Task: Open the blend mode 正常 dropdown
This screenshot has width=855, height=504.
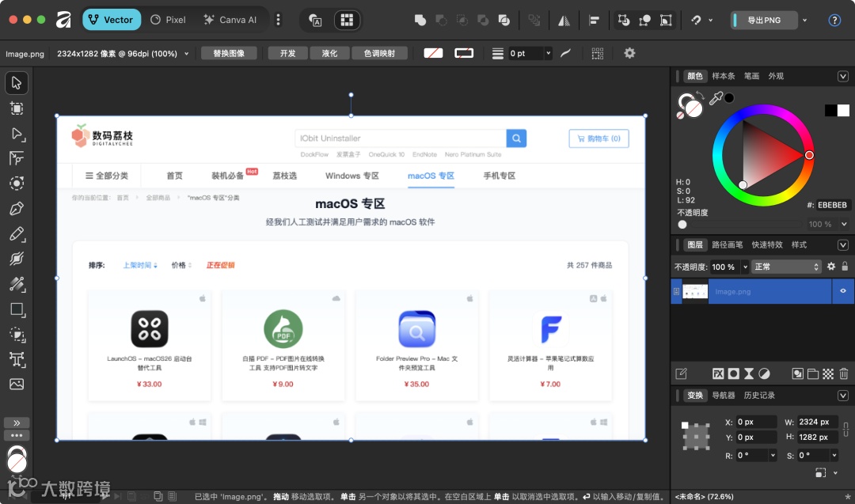Action: tap(786, 267)
